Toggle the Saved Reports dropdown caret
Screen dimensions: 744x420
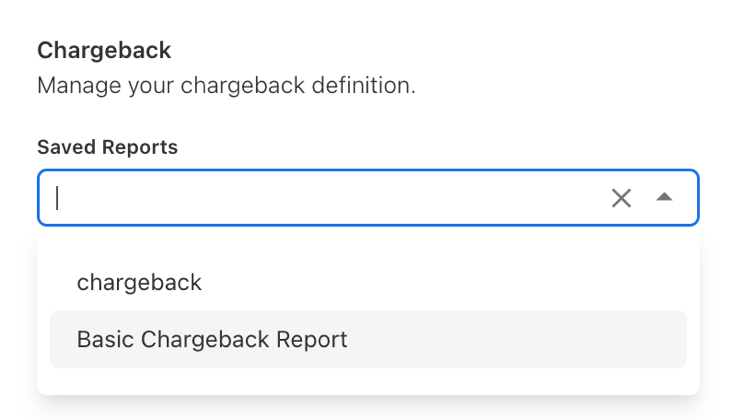tap(664, 198)
